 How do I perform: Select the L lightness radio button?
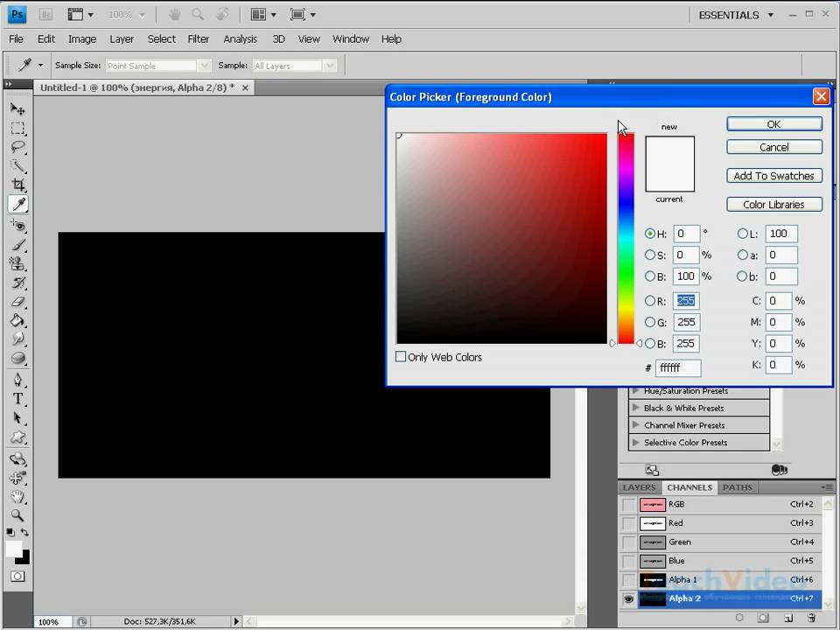(x=743, y=234)
